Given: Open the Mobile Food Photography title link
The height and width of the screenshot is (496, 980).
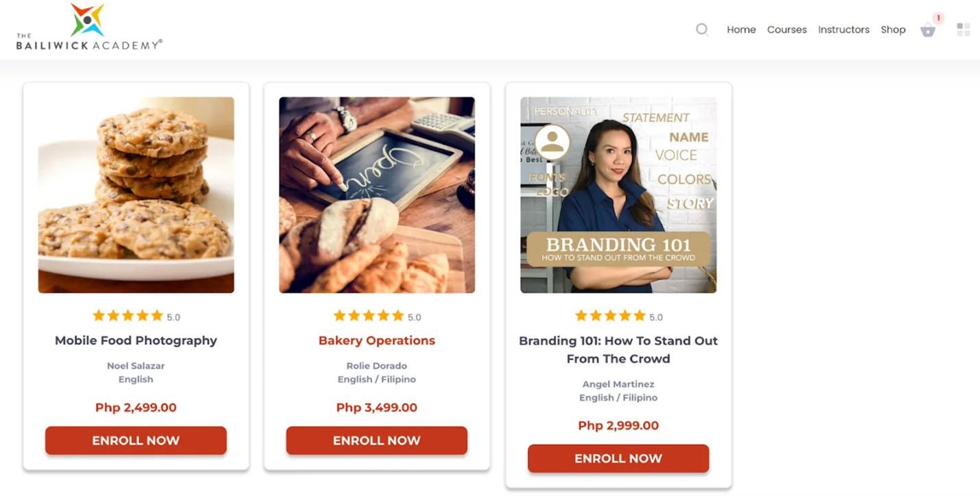Looking at the screenshot, I should pyautogui.click(x=136, y=340).
